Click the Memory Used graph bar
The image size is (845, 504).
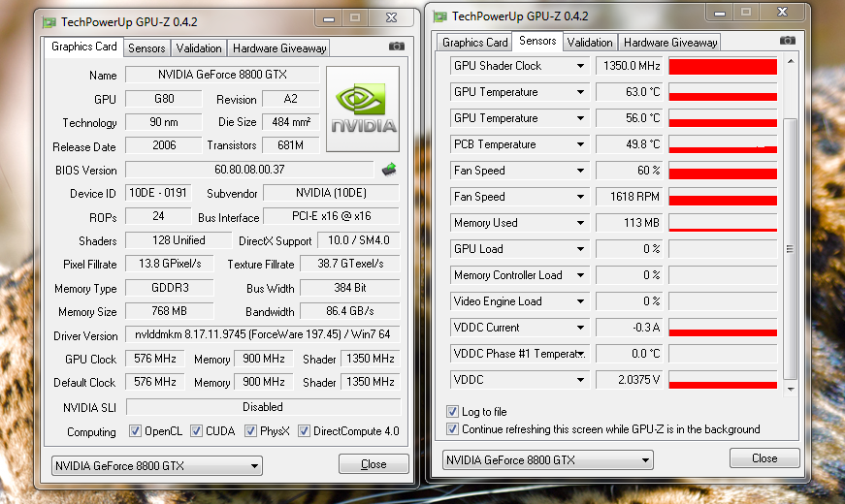[x=723, y=223]
